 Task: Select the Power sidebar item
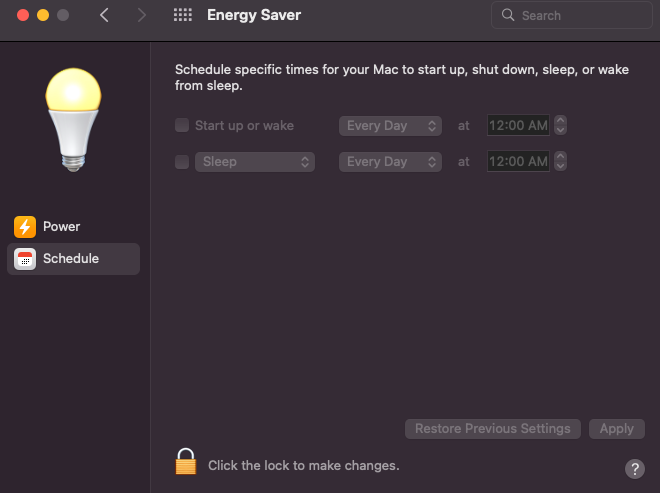(61, 227)
